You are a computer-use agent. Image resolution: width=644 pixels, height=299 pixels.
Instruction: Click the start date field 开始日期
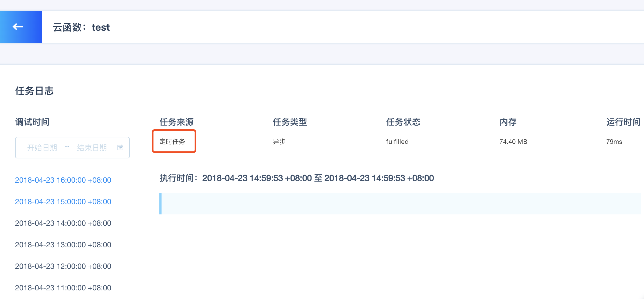42,148
